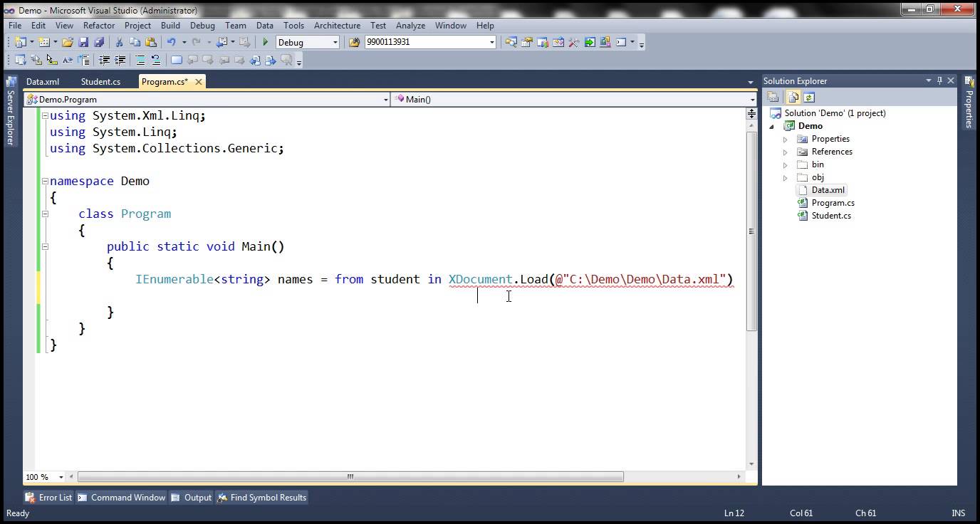Open the Refactor menu
This screenshot has height=524, width=980.
coord(99,25)
